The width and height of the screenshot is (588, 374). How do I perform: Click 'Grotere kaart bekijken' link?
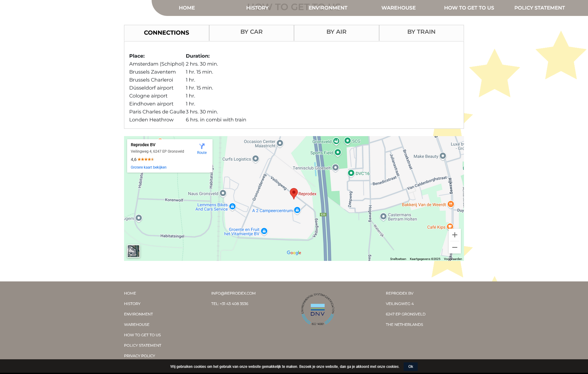149,167
